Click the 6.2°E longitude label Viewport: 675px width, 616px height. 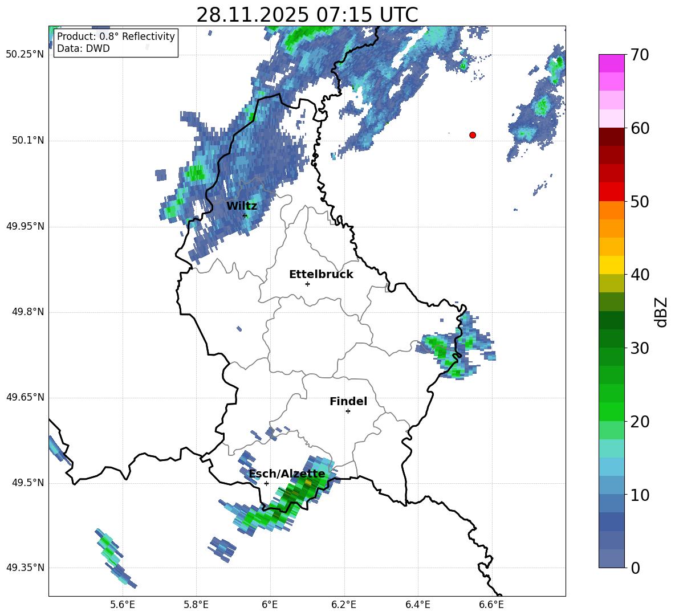pos(344,605)
